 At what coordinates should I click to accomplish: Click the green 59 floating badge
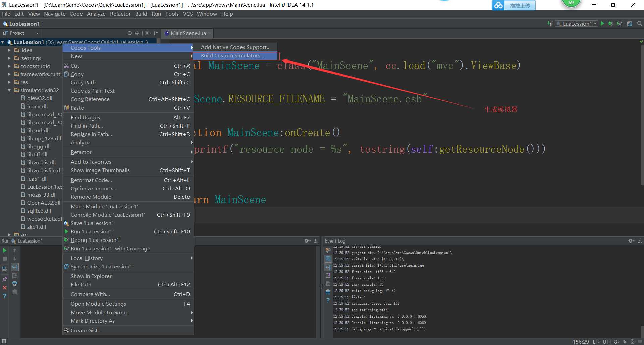571,3
